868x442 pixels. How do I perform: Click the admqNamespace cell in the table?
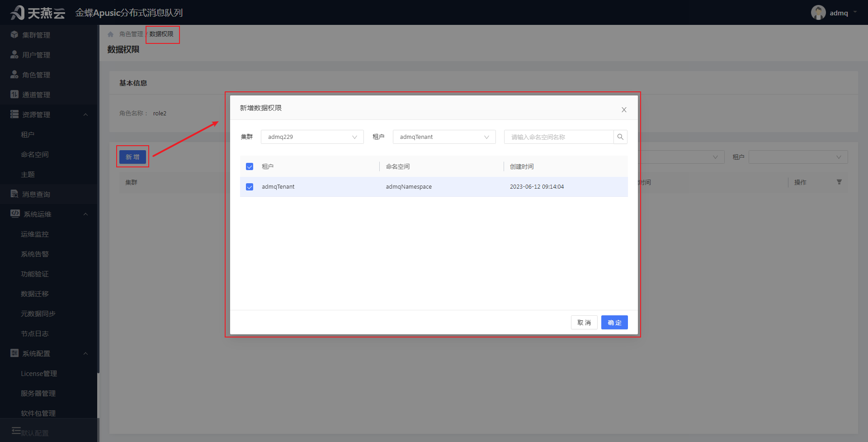click(x=409, y=187)
